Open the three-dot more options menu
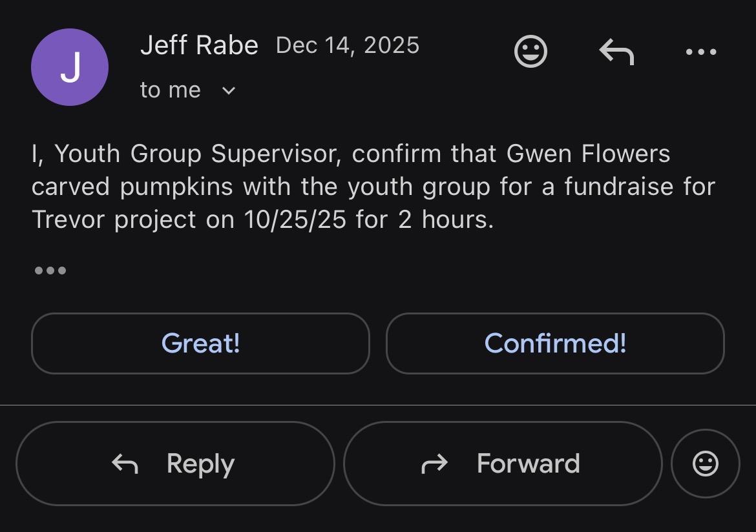Viewport: 756px width, 532px height. [701, 52]
